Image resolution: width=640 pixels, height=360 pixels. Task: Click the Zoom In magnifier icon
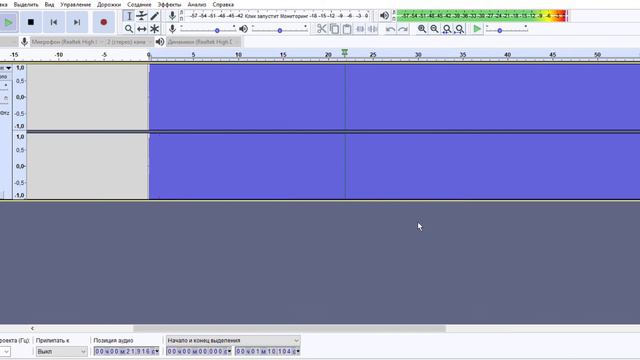tap(422, 29)
